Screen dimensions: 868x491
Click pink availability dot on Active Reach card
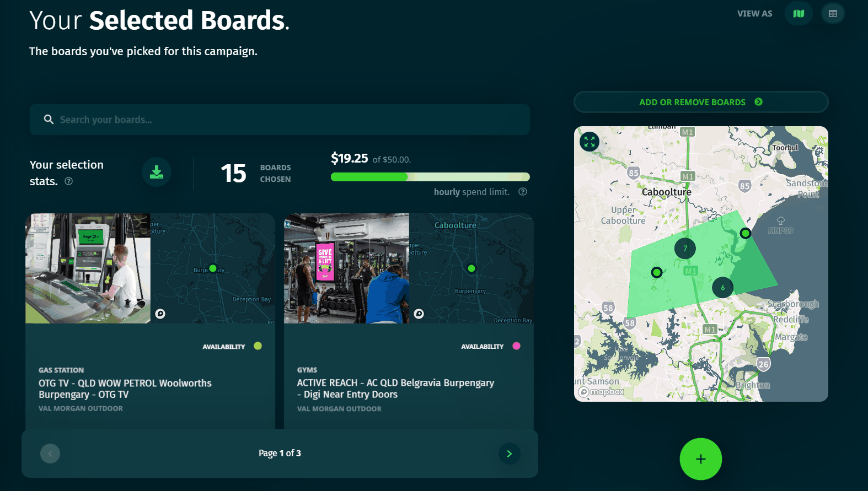[x=516, y=346]
